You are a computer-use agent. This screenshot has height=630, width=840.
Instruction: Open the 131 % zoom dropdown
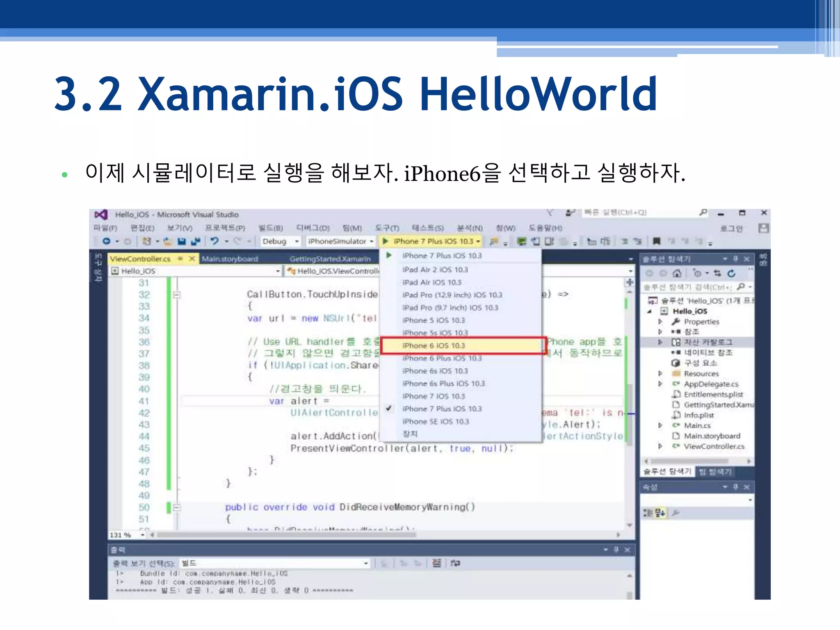pyautogui.click(x=142, y=535)
